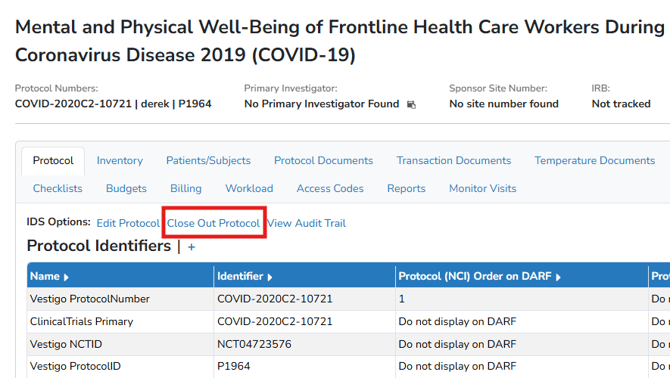670x378 pixels.
Task: Click the Edit Protocol link
Action: pyautogui.click(x=128, y=223)
